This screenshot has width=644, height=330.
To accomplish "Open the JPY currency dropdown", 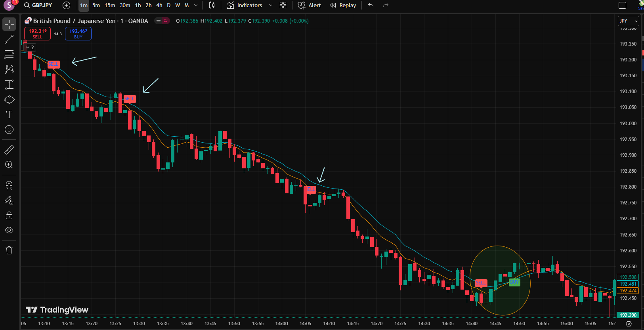I will 629,21.
